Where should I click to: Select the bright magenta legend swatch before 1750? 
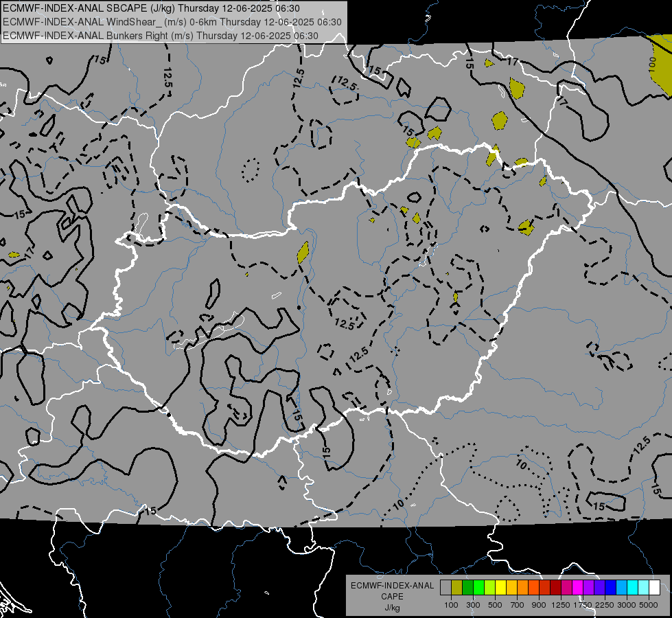pyautogui.click(x=578, y=587)
